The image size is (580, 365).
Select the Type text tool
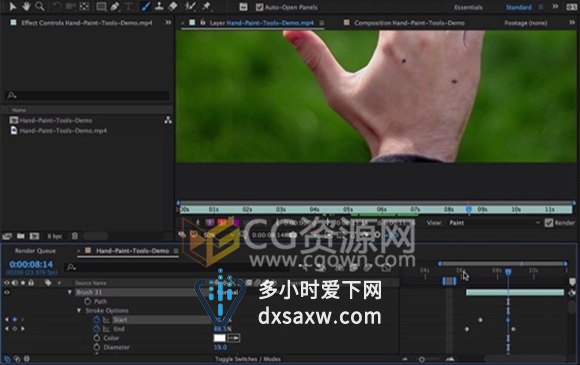129,6
